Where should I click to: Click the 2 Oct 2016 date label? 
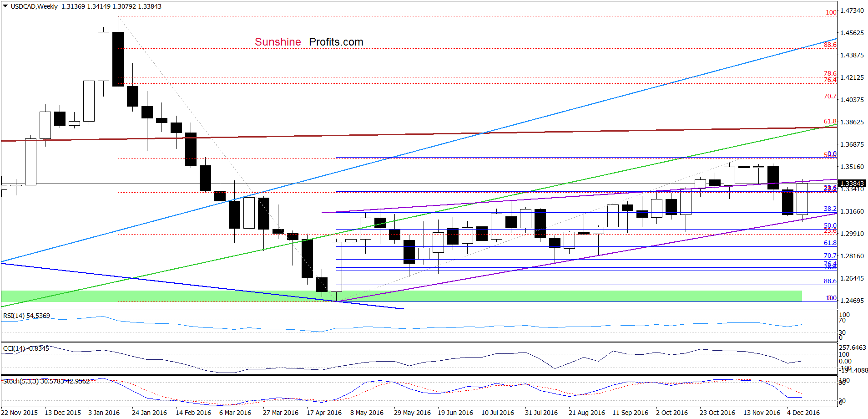coord(672,413)
